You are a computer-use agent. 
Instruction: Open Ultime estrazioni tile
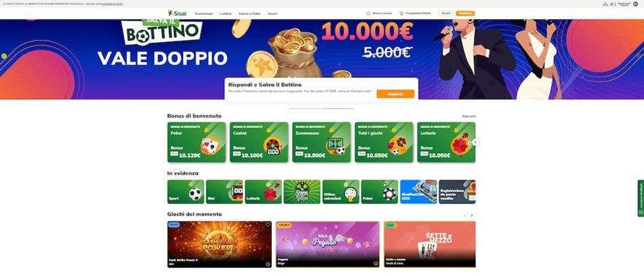[341, 192]
